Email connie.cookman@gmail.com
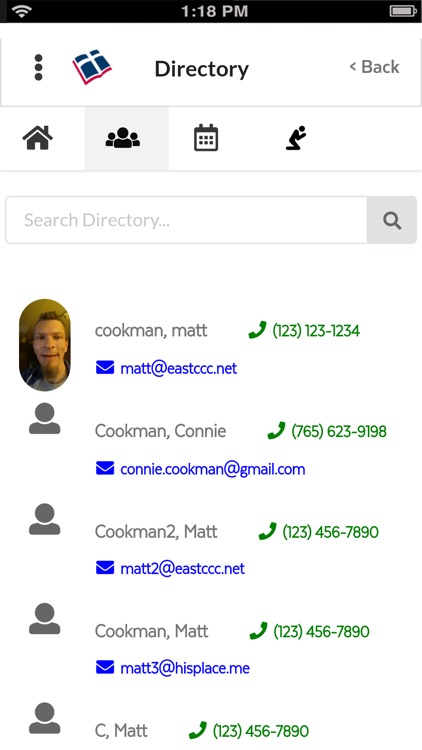The width and height of the screenshot is (422, 750). click(x=212, y=469)
